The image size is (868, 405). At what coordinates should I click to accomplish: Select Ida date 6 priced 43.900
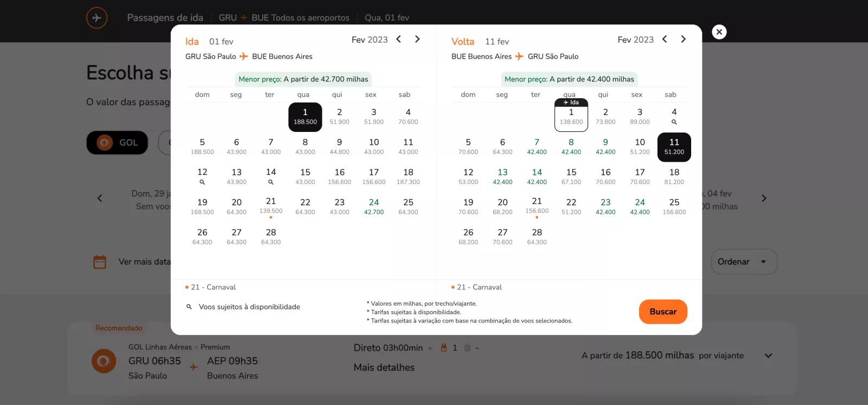coord(237,147)
